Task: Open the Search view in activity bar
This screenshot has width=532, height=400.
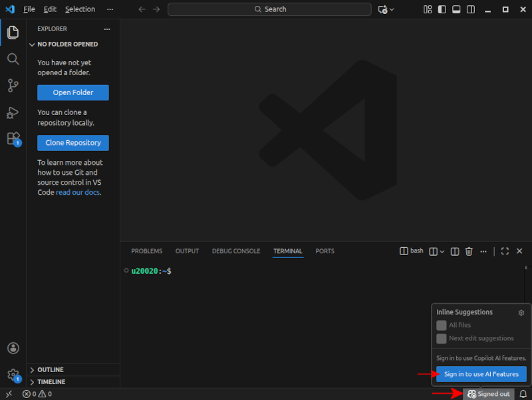Action: point(13,59)
